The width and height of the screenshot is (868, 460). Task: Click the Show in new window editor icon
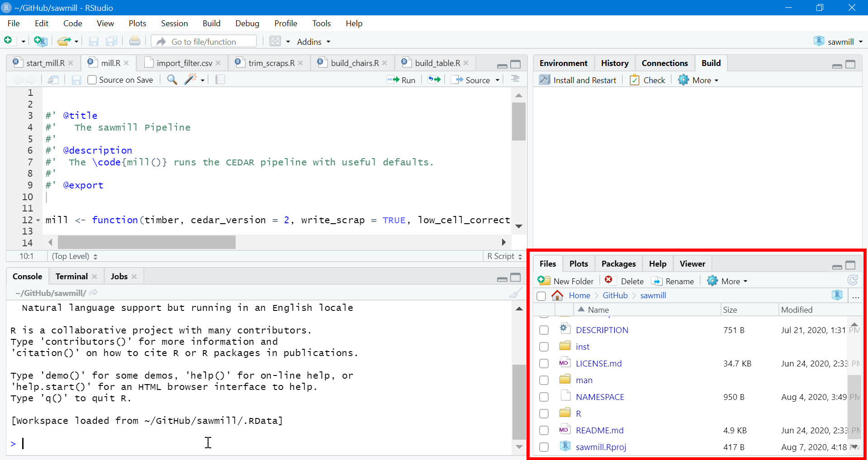tap(53, 80)
